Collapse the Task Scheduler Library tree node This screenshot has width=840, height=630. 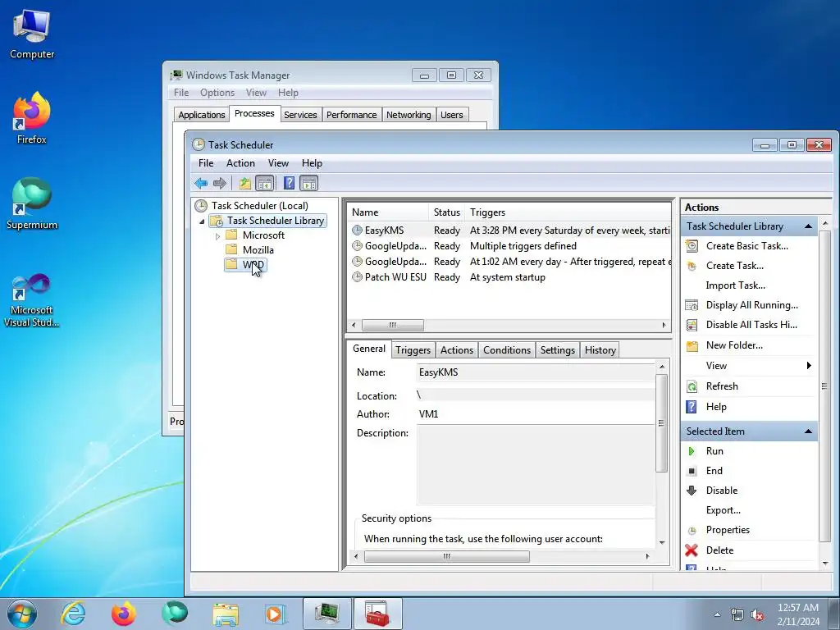point(202,221)
